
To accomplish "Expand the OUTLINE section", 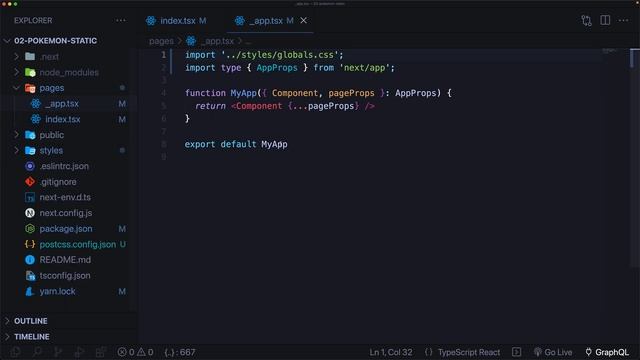I will [31, 321].
